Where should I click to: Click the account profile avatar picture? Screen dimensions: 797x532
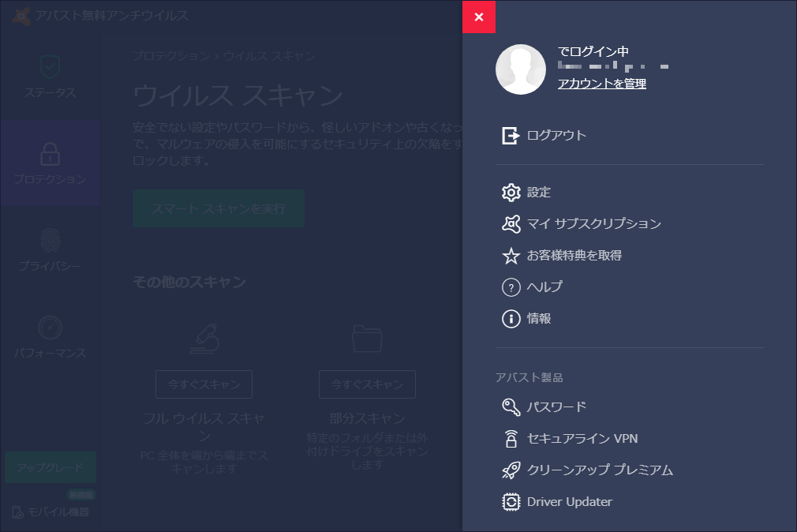(521, 69)
